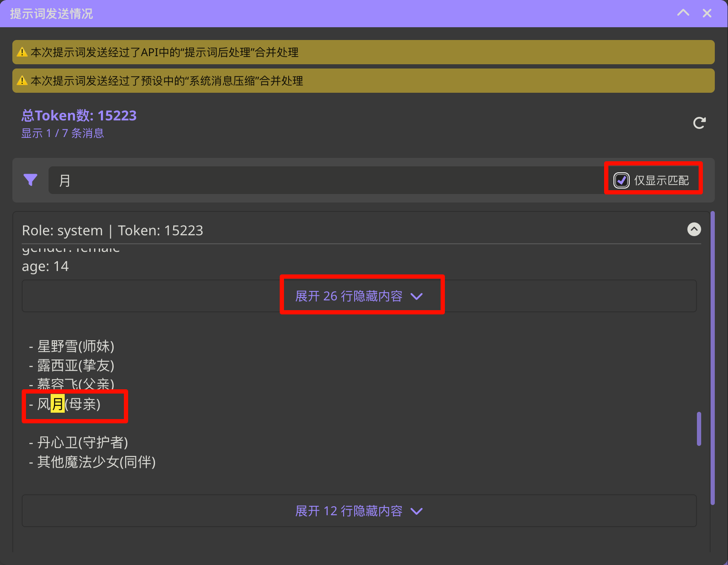728x565 pixels.
Task: Collapse the system message with the circular arrow
Action: pos(694,229)
